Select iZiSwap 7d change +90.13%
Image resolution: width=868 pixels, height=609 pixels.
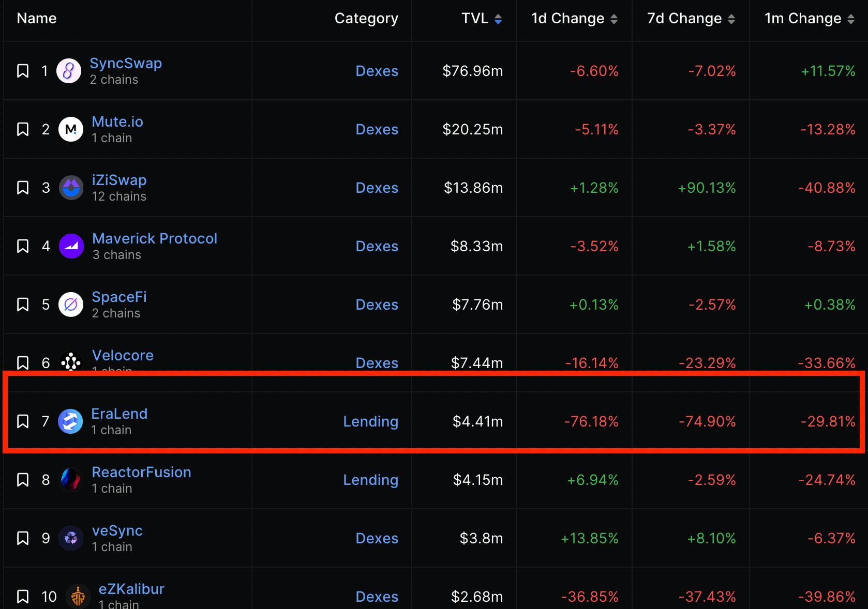pyautogui.click(x=707, y=188)
